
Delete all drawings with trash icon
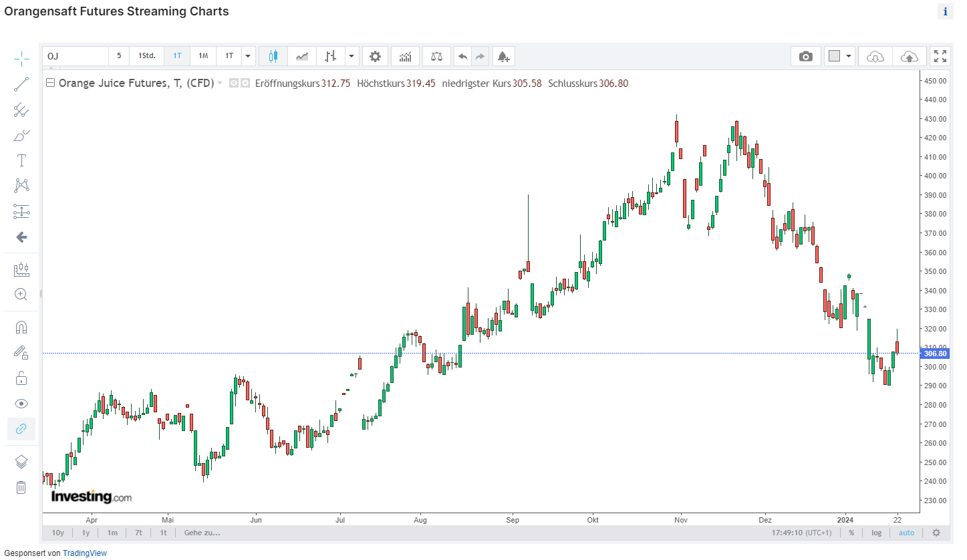pos(21,487)
